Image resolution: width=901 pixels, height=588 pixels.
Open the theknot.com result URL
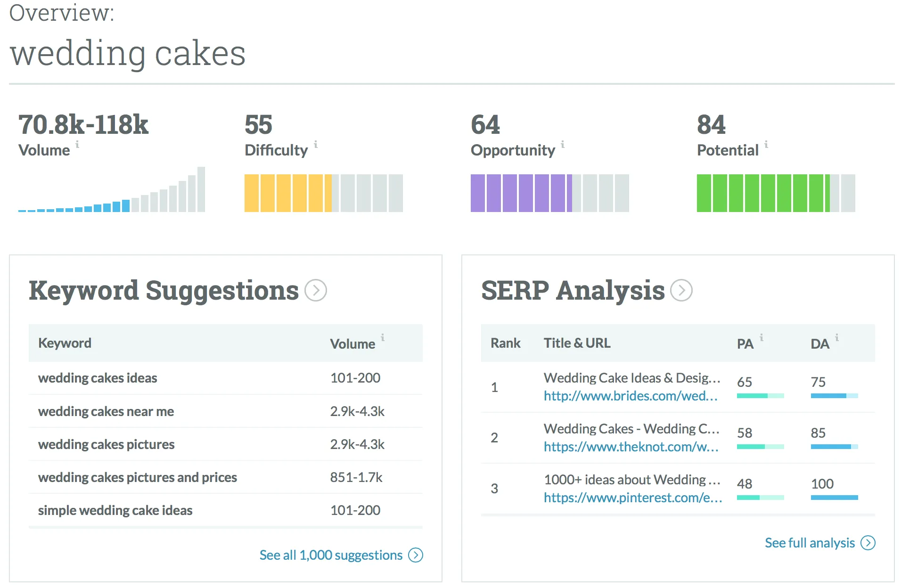pyautogui.click(x=631, y=447)
